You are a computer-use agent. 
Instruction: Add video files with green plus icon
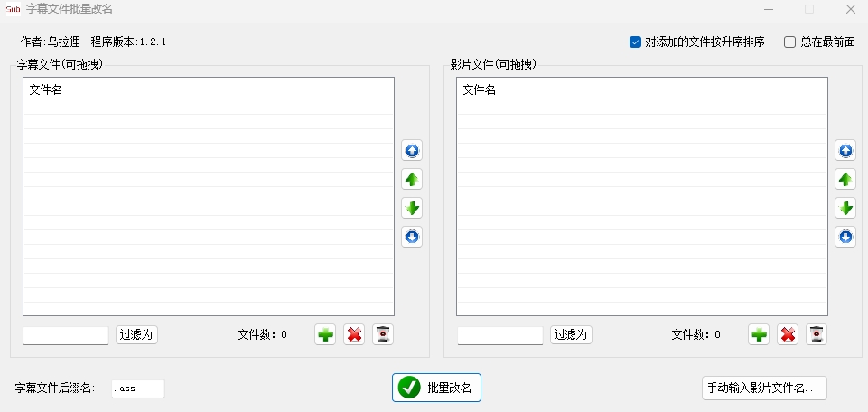point(759,334)
